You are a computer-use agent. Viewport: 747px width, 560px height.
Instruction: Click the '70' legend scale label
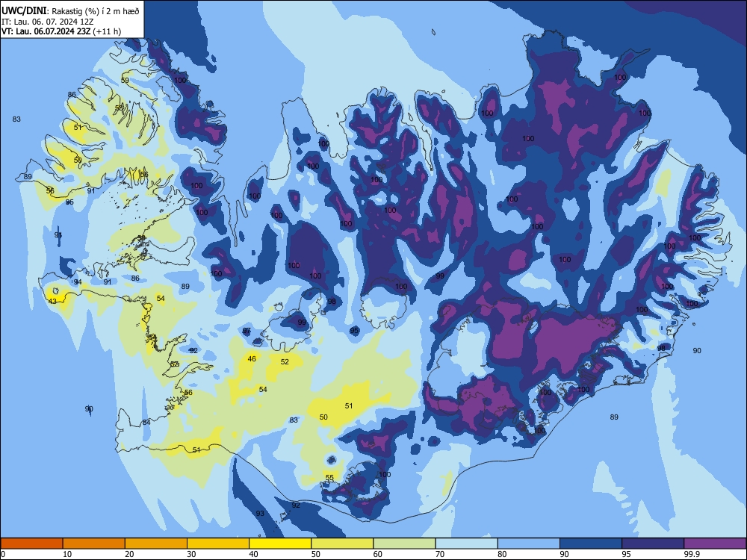tap(440, 554)
